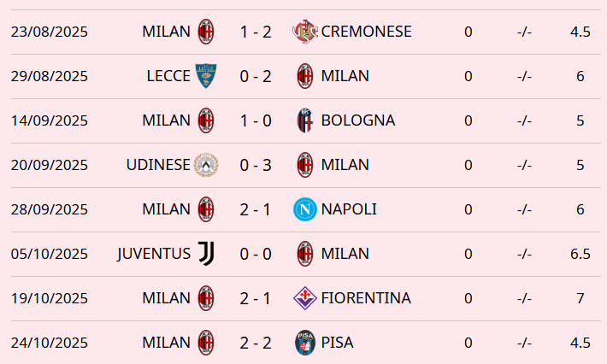The width and height of the screenshot is (607, 364).
Task: Open the 2 - 1 score against Napoli
Action: [x=256, y=209]
